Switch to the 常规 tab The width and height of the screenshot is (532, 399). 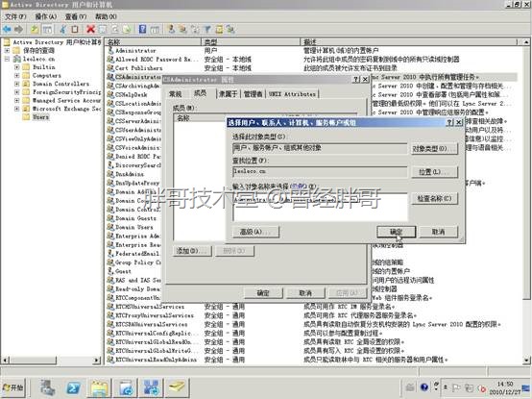(x=176, y=94)
